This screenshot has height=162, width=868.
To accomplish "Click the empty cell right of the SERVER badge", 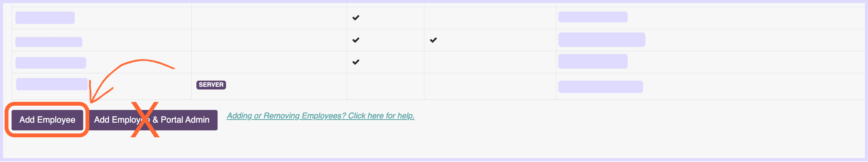I will (385, 86).
